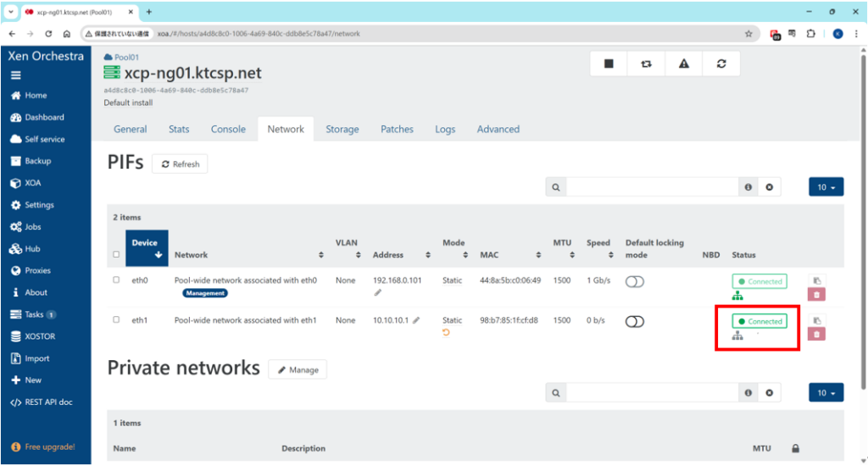This screenshot has width=868, height=466.
Task: Open the PIFs items-per-page dropdown
Action: point(826,187)
